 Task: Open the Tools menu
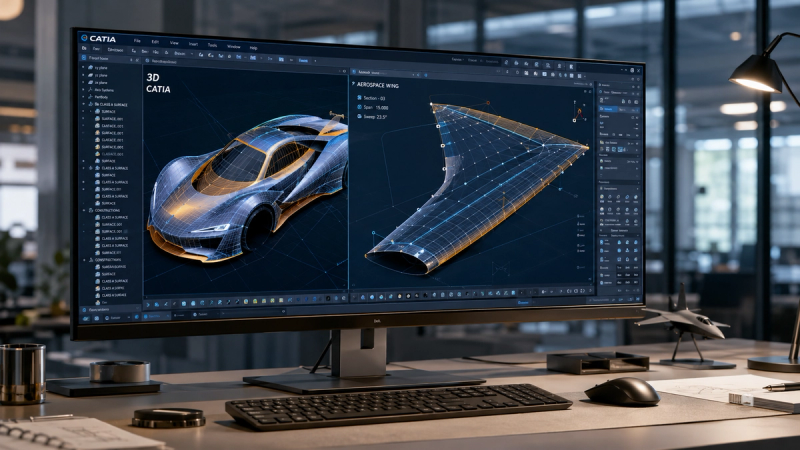click(x=212, y=45)
